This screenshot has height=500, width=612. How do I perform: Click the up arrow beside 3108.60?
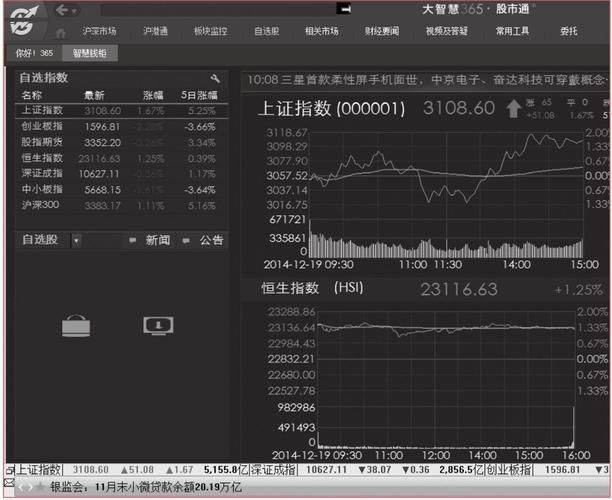point(514,109)
